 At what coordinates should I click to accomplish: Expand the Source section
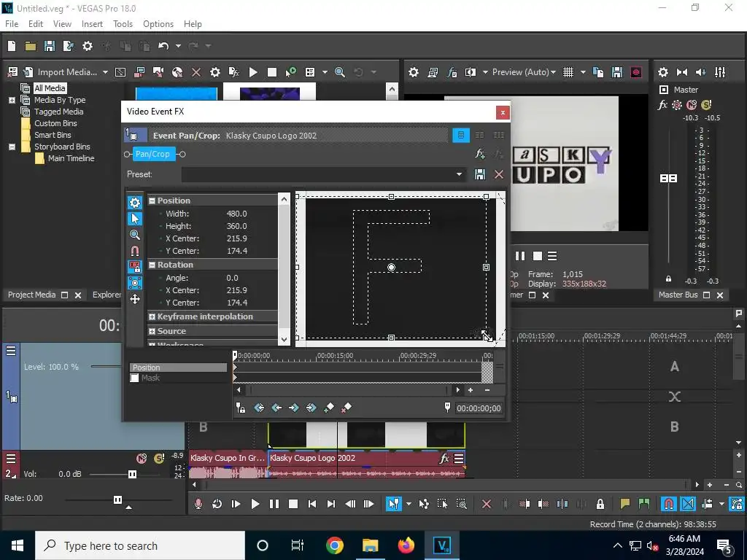click(x=152, y=331)
